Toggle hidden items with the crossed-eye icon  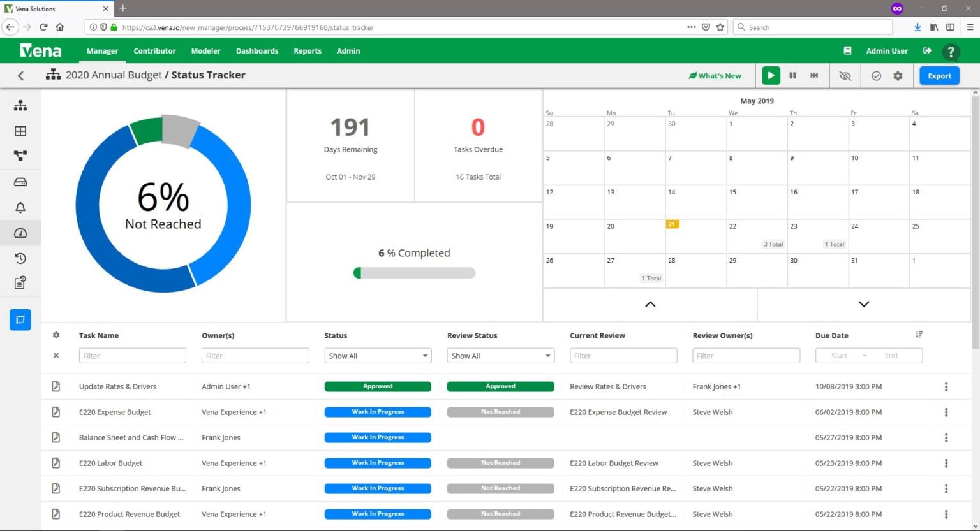845,75
